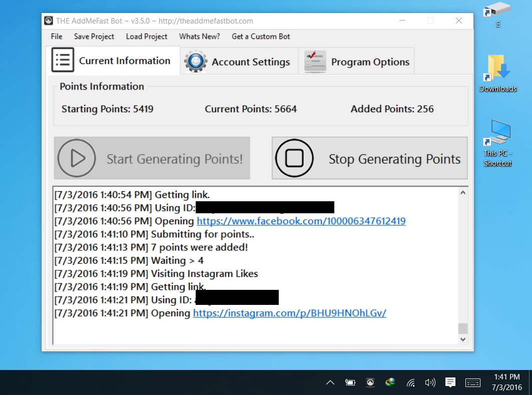Click log scrollbar down arrow
Image resolution: width=532 pixels, height=395 pixels.
[x=463, y=339]
